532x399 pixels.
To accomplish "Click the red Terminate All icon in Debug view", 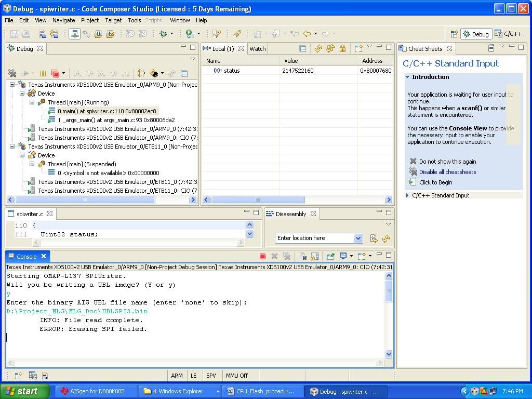I will (55, 73).
